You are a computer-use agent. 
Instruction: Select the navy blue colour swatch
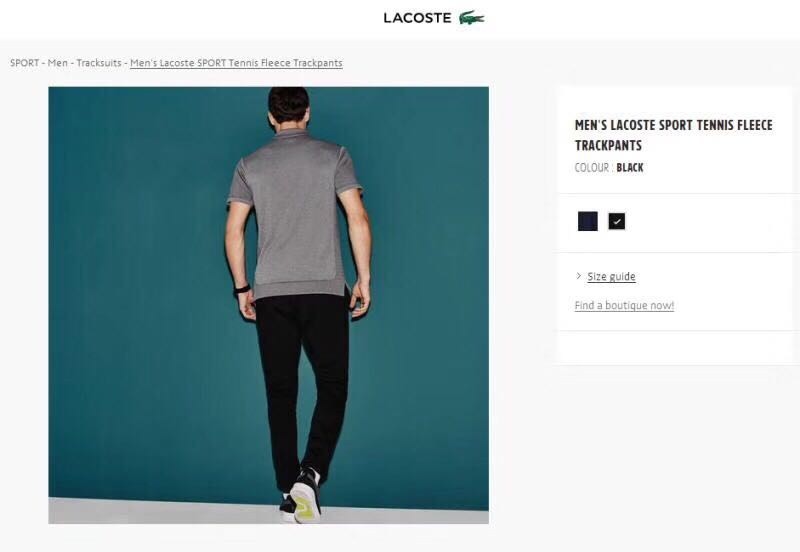pos(588,221)
